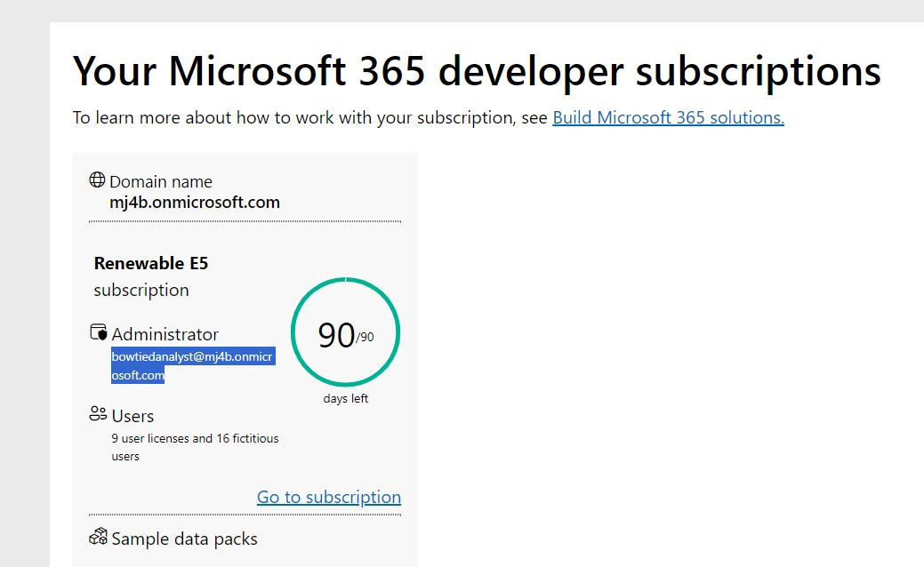The width and height of the screenshot is (924, 567).
Task: Click the highlighted administrator email address
Action: tap(193, 365)
